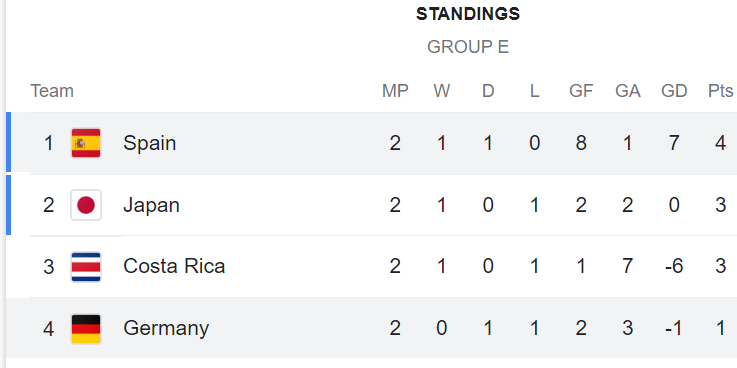Click the GD column header
The width and height of the screenshot is (737, 368).
(x=674, y=91)
